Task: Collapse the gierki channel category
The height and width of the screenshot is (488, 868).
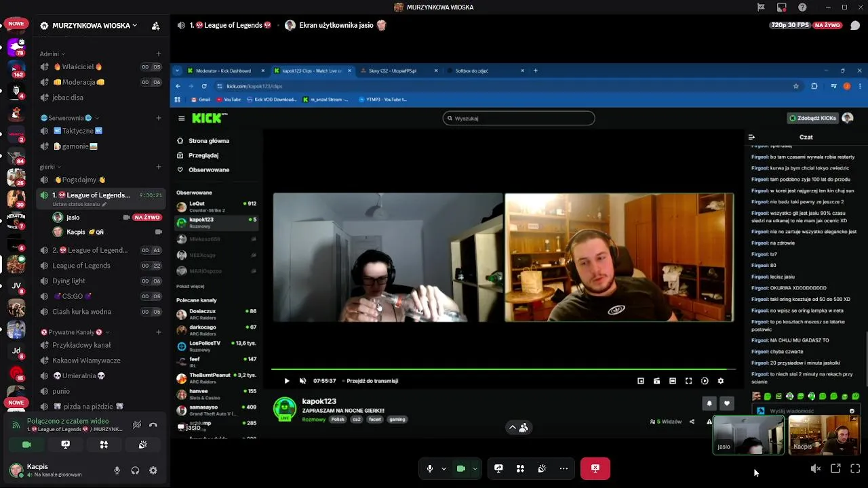Action: [x=51, y=167]
